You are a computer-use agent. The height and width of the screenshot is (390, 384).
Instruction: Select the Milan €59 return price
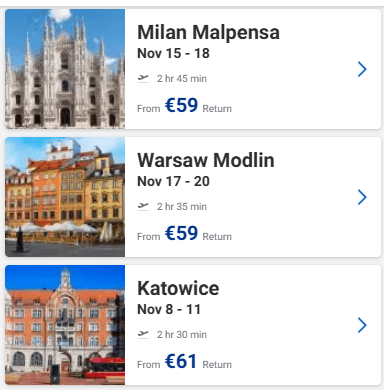click(x=182, y=105)
